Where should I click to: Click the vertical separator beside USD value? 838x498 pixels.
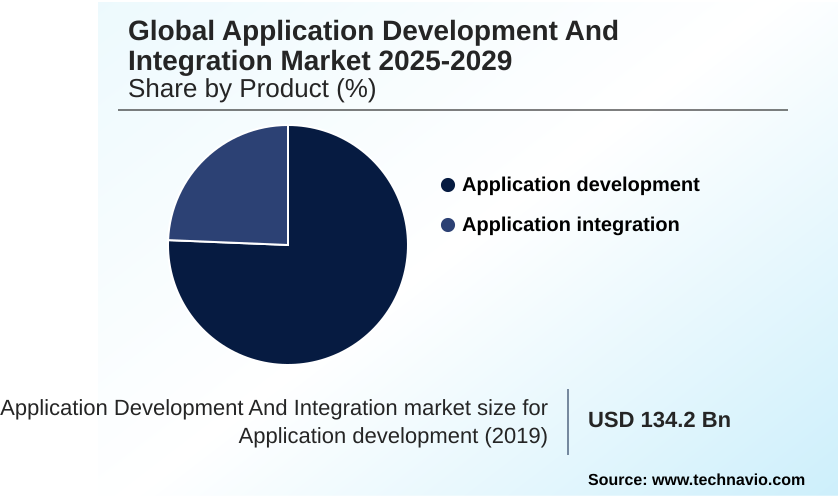click(568, 421)
